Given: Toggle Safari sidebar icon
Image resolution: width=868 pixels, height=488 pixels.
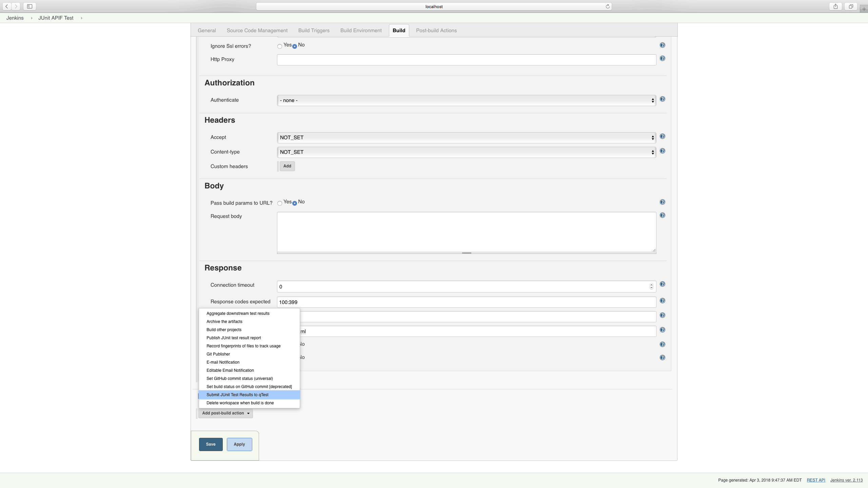Looking at the screenshot, I should [29, 6].
